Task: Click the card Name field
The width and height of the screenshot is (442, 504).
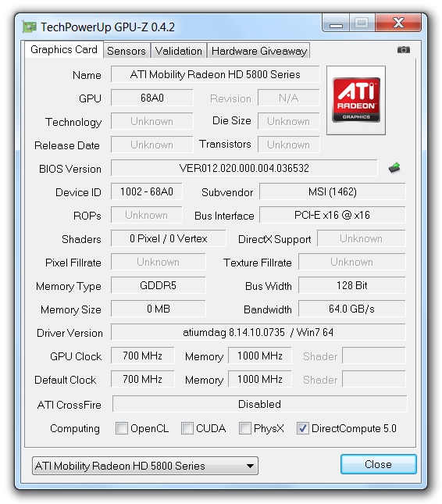Action: [216, 74]
